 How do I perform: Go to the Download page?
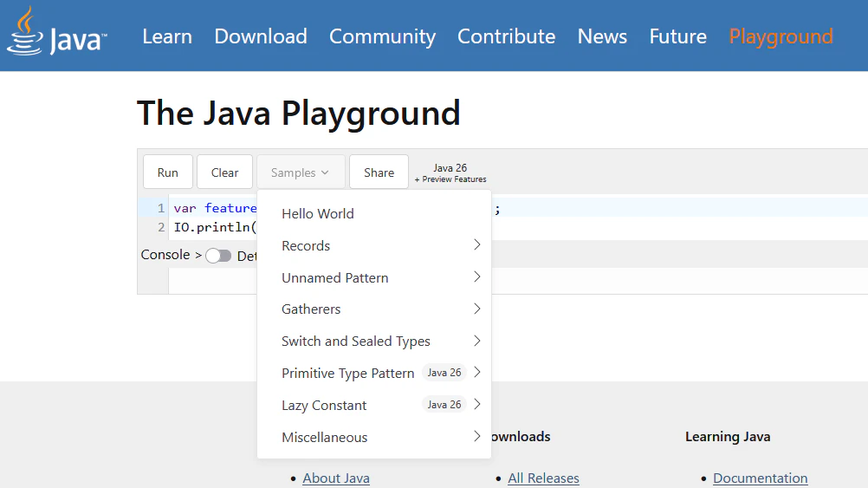261,36
